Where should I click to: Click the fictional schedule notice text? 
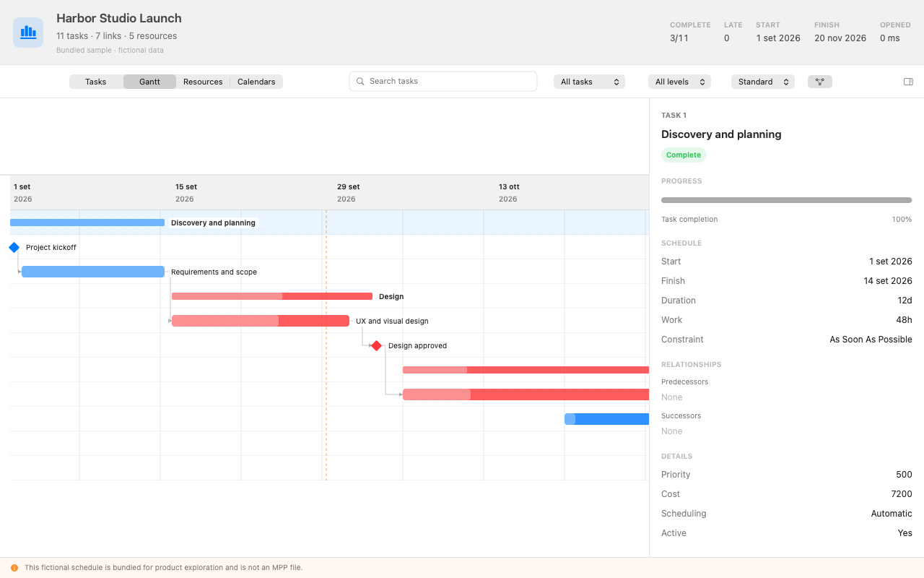(164, 568)
